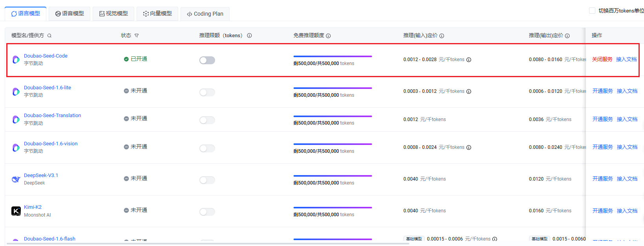Check the 切换百万tokens单位 checkbox
The image size is (644, 246).
(592, 11)
